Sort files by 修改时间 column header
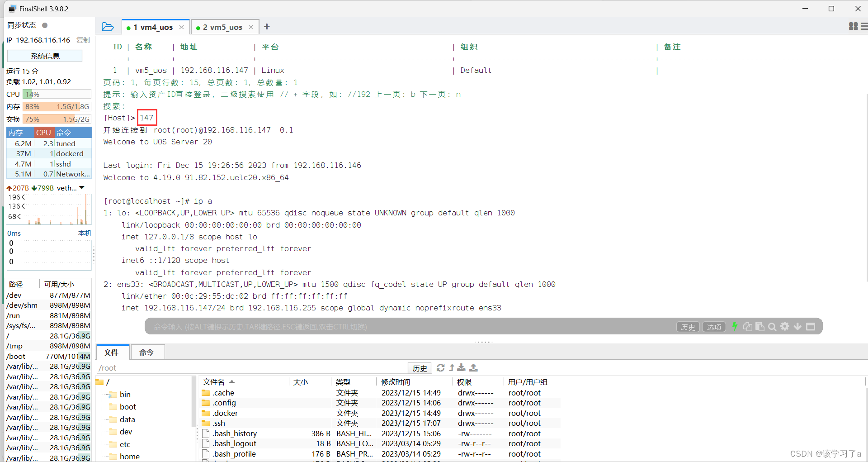 pos(415,382)
